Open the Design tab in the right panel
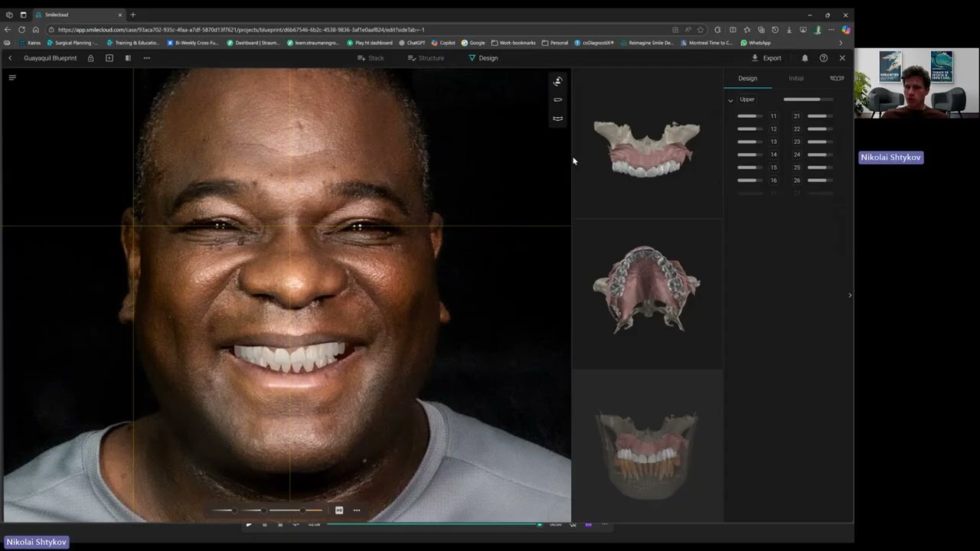The height and width of the screenshot is (551, 980). point(747,78)
